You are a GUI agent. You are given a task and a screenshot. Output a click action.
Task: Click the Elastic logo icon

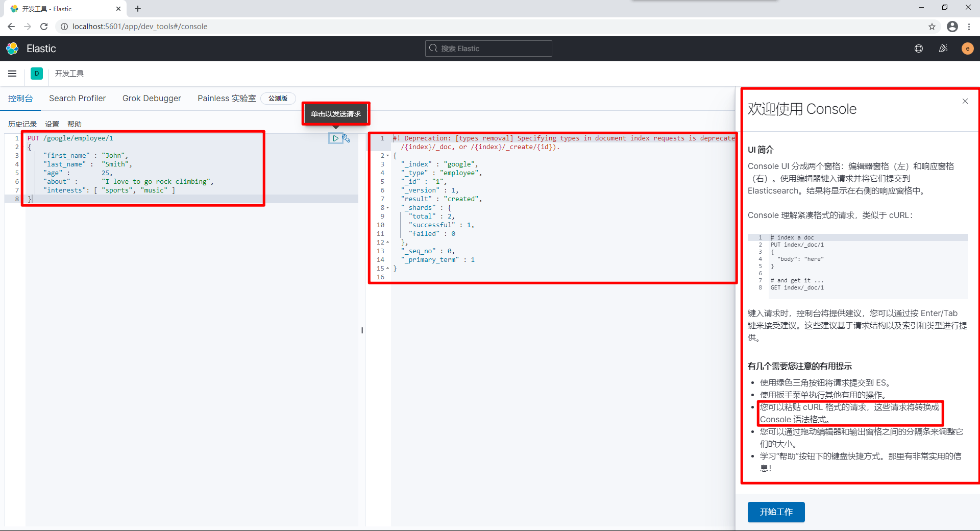click(12, 49)
